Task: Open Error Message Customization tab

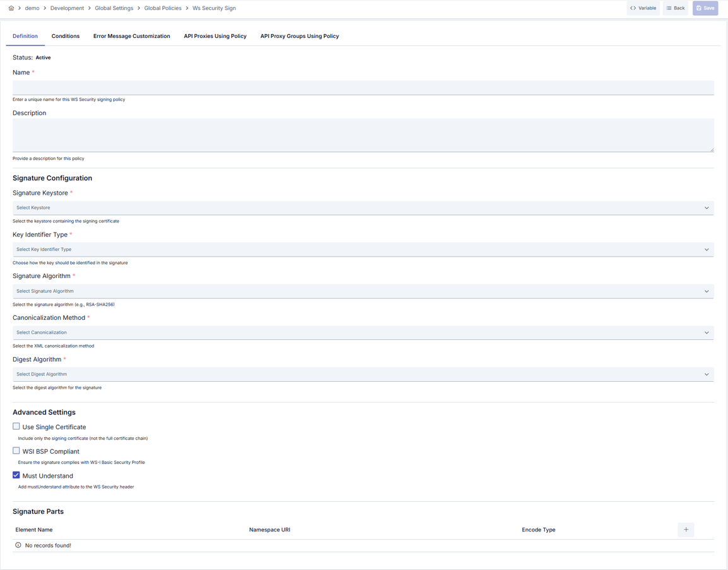Action: [131, 36]
